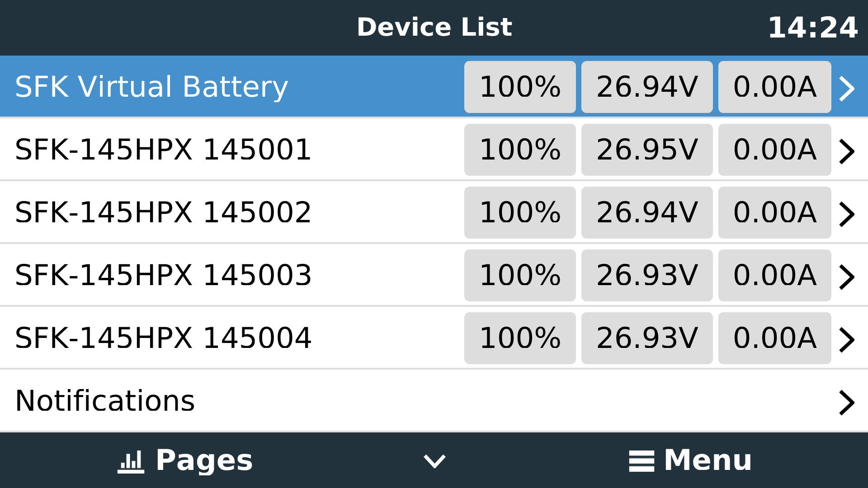Open the Menu label in bottom bar
The height and width of the screenshot is (488, 868).
tap(708, 460)
